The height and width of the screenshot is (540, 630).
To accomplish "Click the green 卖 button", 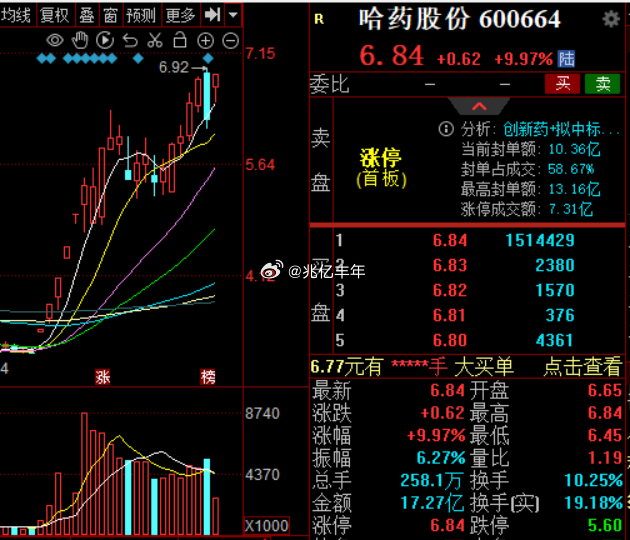I will pos(603,84).
